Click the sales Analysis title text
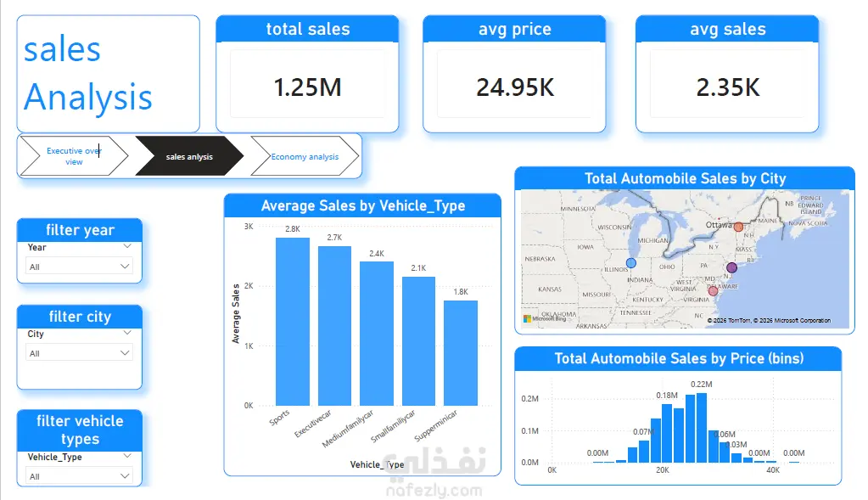Screen dimensions: 868x500 pyautogui.click(x=87, y=73)
